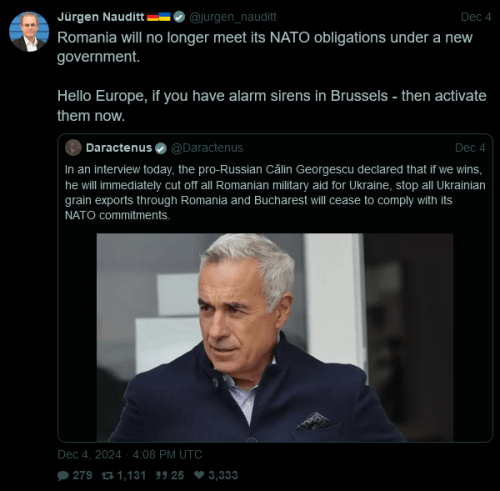The image size is (500, 491).
Task: Click the German-Ukrainian flag emoji in the name
Action: point(159,17)
